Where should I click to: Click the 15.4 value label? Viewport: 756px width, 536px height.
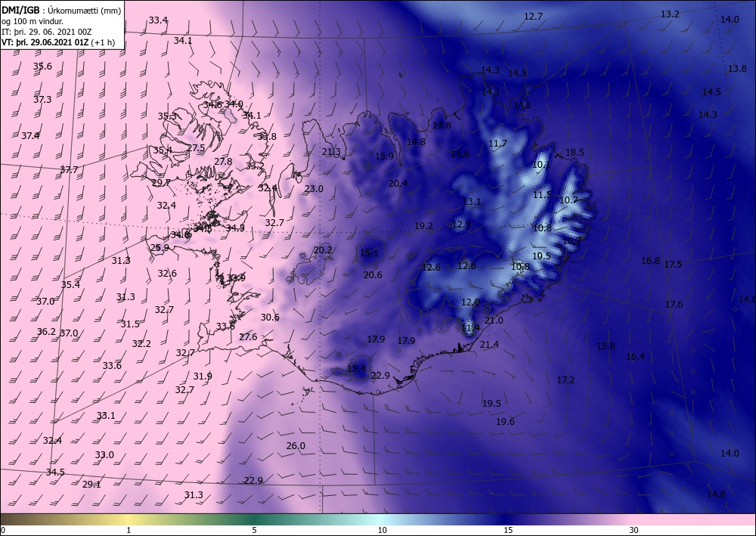pyautogui.click(x=356, y=369)
